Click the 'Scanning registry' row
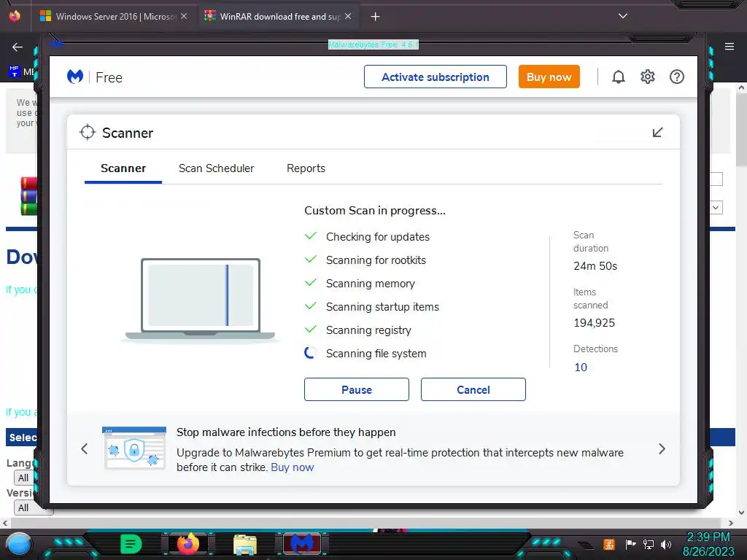 tap(357, 330)
